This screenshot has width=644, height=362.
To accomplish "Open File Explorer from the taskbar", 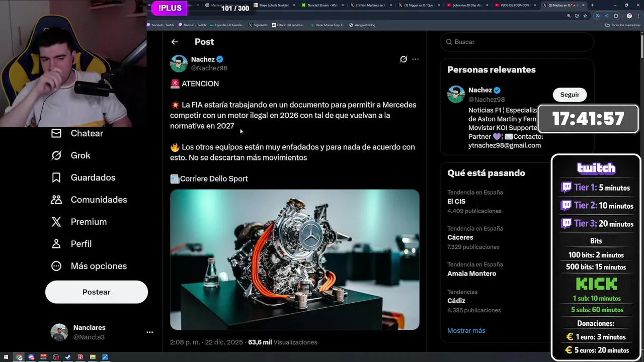I will [x=93, y=357].
